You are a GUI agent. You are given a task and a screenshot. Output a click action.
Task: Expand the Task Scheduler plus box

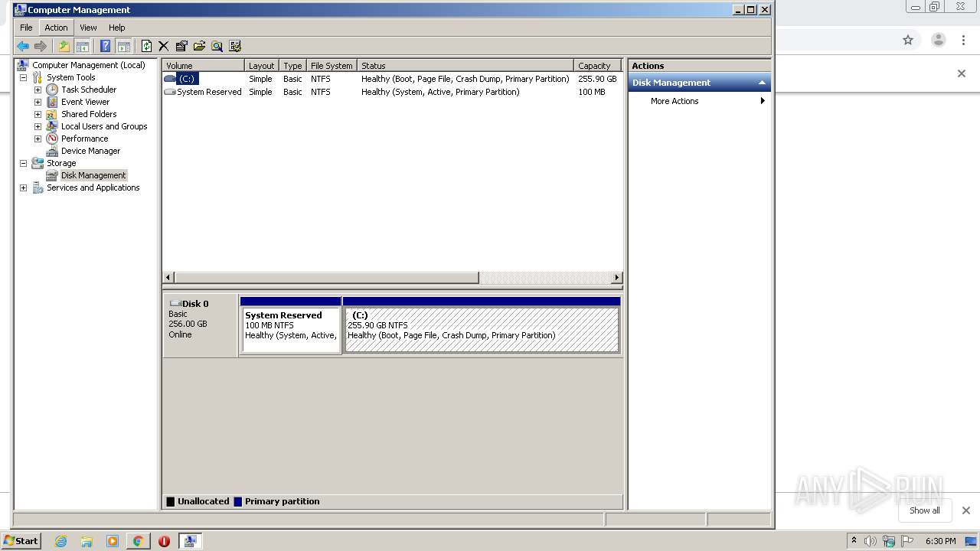(x=38, y=90)
